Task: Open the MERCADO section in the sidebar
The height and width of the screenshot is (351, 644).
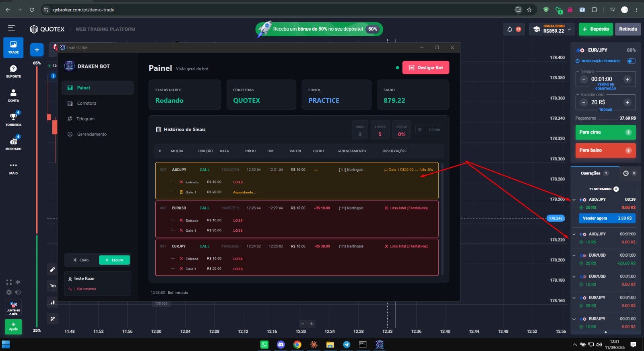Action: [13, 143]
